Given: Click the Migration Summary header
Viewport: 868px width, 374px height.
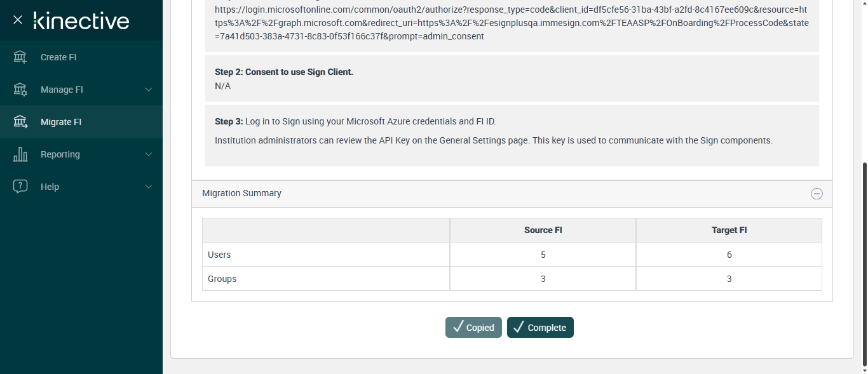Looking at the screenshot, I should click(x=241, y=193).
